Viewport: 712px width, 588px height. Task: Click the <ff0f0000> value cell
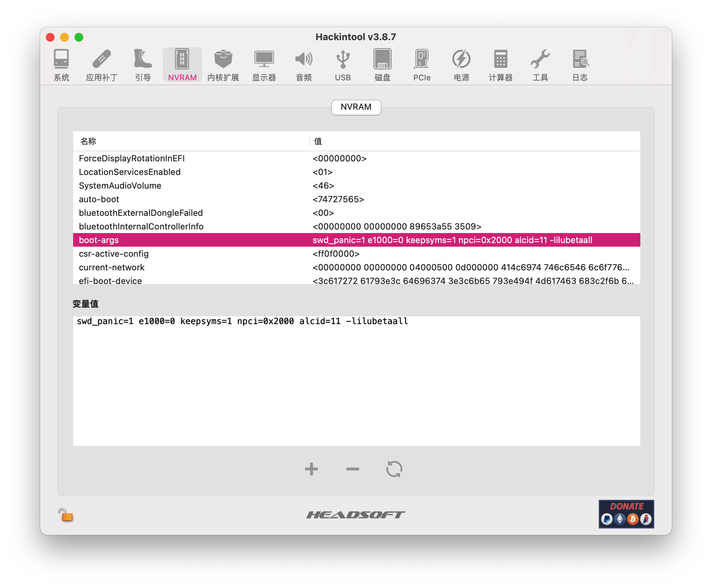pos(336,254)
